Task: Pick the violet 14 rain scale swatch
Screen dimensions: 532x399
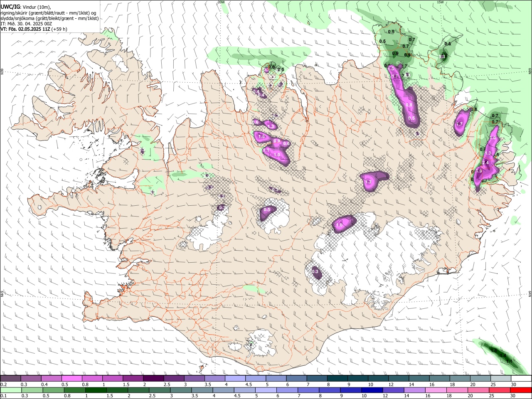Action: point(415,390)
